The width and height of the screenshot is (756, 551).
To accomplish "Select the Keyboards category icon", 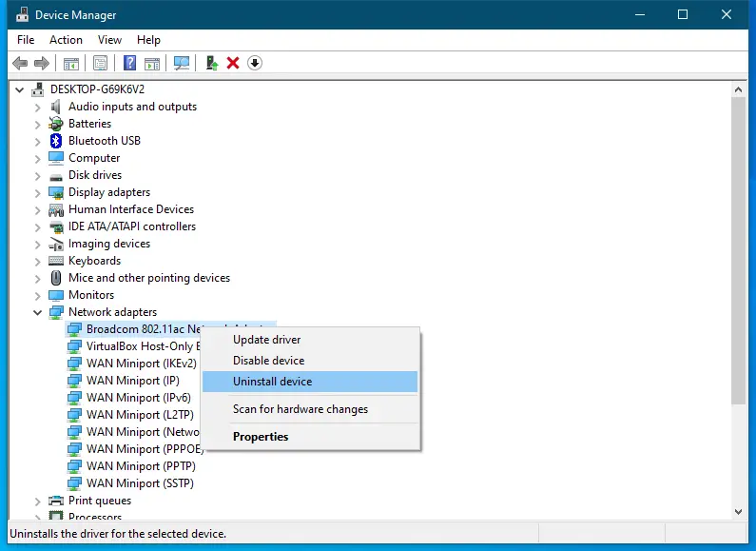I will 56,261.
